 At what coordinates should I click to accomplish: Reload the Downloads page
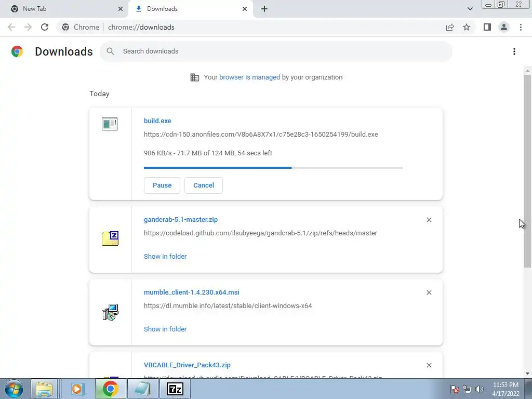tap(45, 27)
